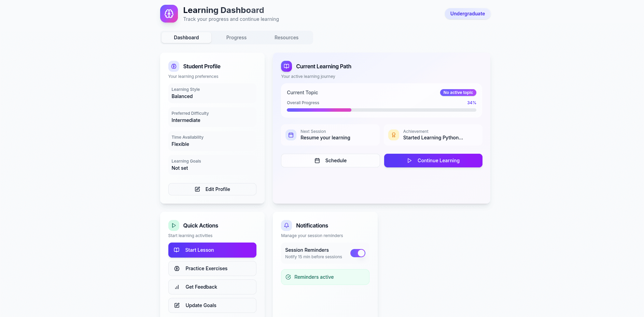Enable Session Reminders toggle
Image resolution: width=644 pixels, height=317 pixels.
point(358,253)
